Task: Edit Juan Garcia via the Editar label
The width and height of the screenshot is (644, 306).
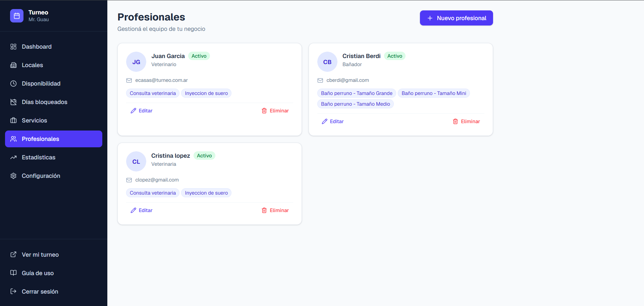Action: (146, 111)
